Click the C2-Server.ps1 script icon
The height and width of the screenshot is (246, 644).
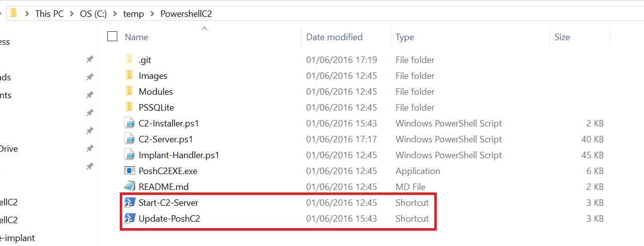(x=129, y=139)
